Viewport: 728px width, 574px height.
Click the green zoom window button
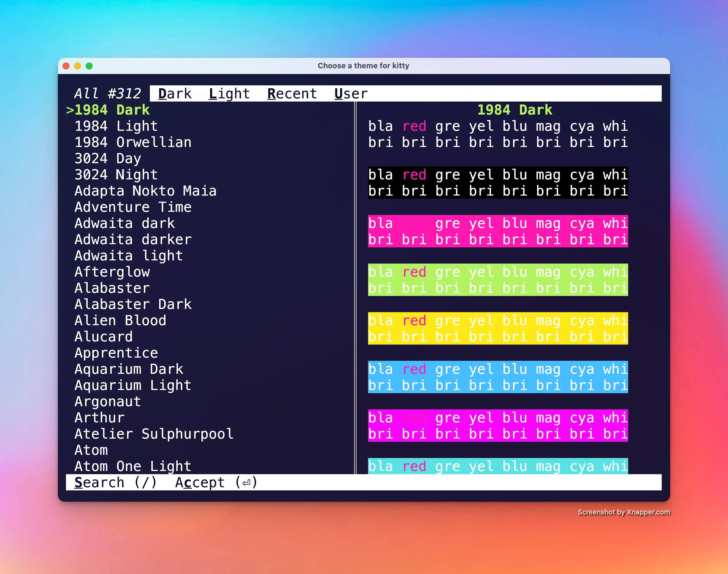pyautogui.click(x=89, y=66)
